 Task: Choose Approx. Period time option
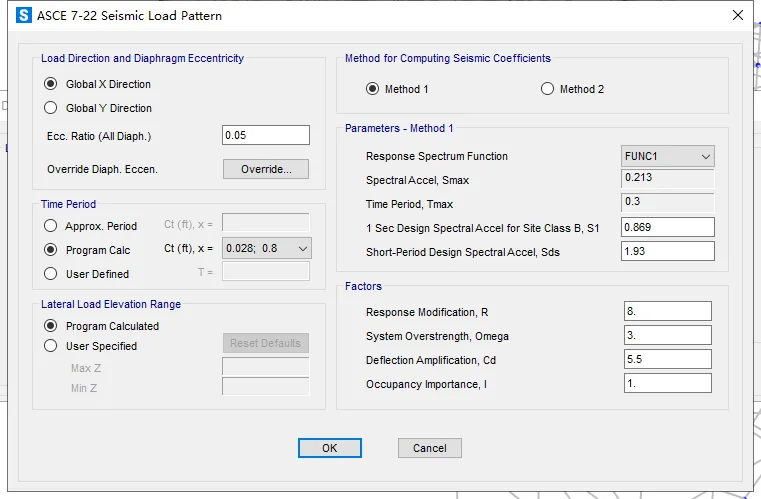[x=50, y=226]
